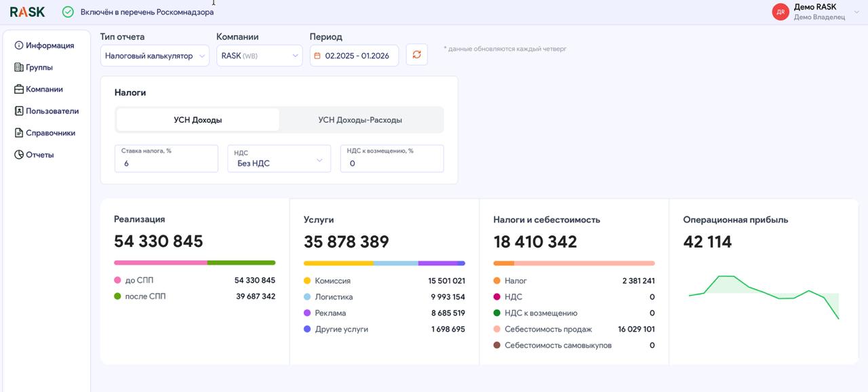This screenshot has height=392, width=868.
Task: Click the Пользователи user icon
Action: (19, 111)
